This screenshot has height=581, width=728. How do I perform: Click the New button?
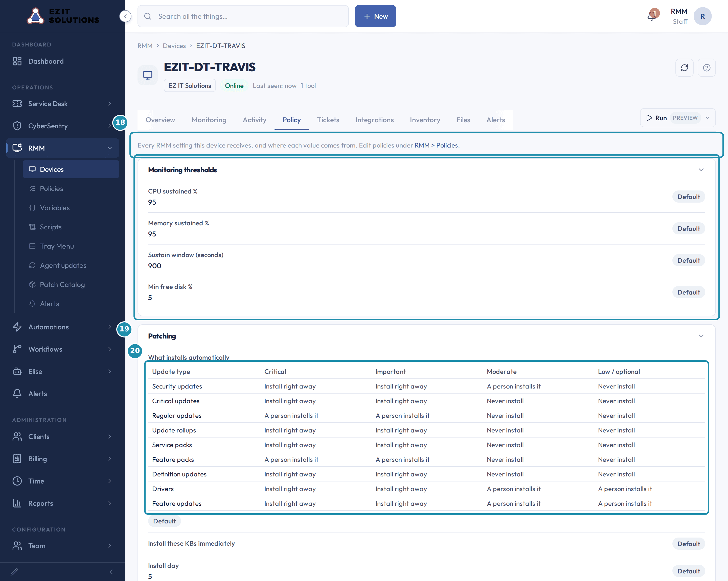pos(375,16)
